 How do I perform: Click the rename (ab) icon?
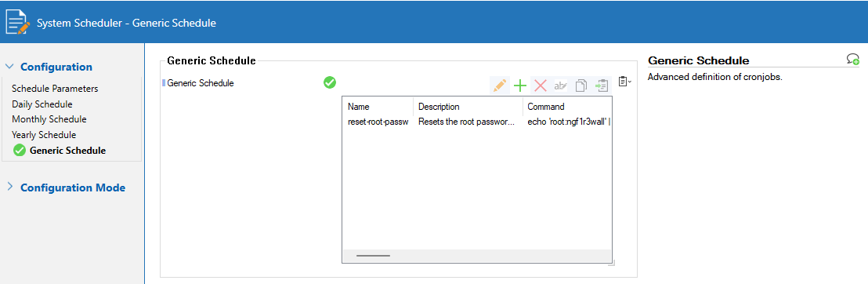(561, 86)
